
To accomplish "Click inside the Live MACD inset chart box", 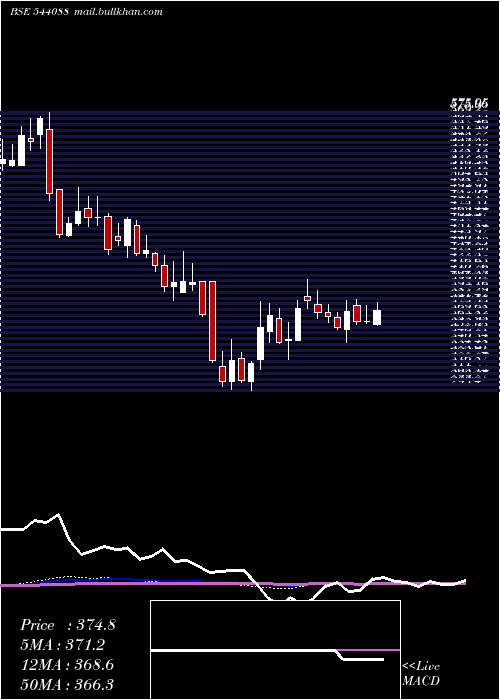I will [x=275, y=650].
